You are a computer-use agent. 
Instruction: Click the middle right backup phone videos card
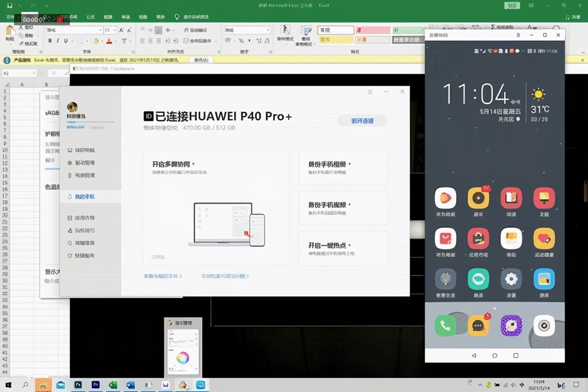coord(343,208)
